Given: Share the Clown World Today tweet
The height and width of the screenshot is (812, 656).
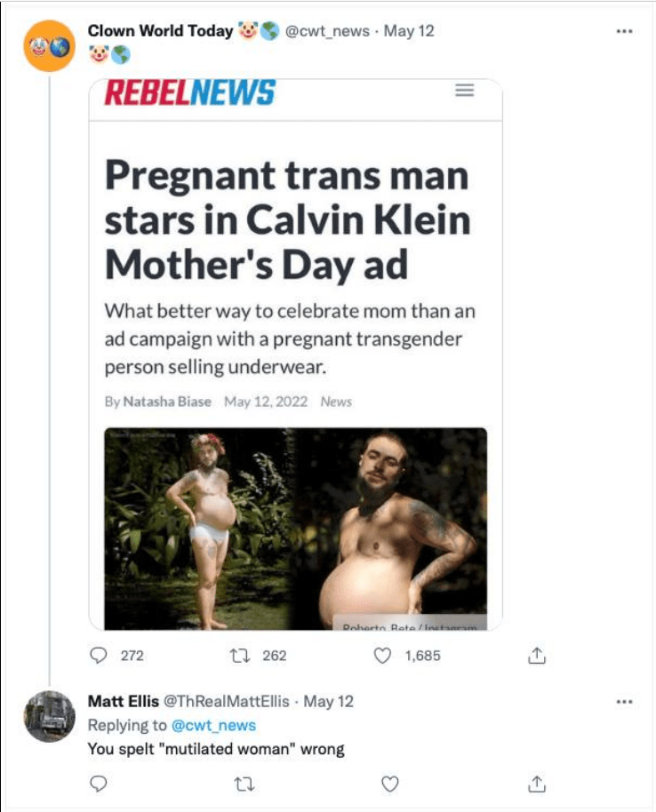Looking at the screenshot, I should [536, 657].
